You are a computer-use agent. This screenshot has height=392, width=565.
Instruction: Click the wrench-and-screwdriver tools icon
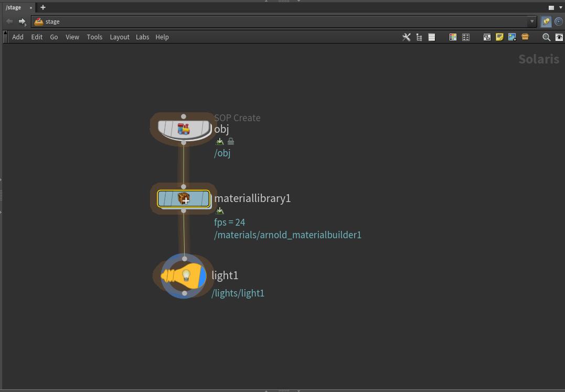[x=406, y=37]
